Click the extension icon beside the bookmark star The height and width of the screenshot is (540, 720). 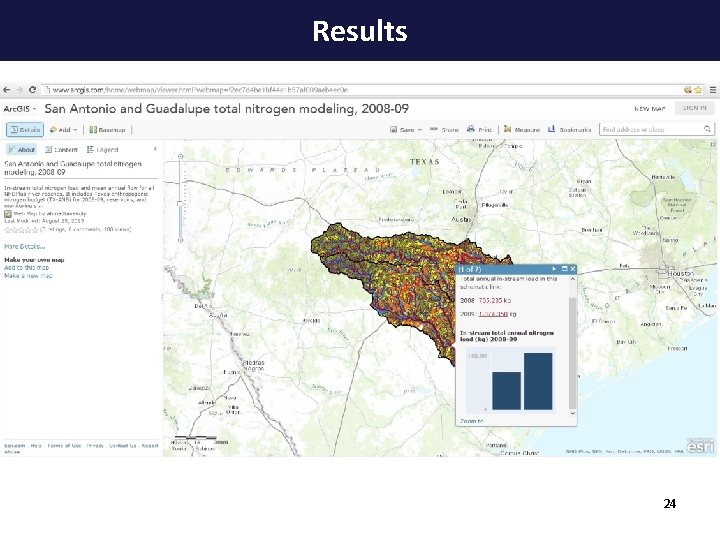[x=688, y=90]
